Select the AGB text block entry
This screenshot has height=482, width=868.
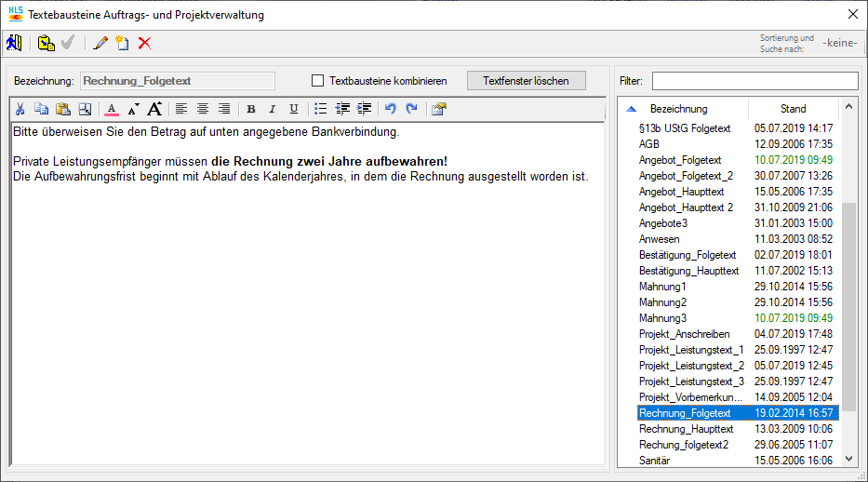[649, 144]
